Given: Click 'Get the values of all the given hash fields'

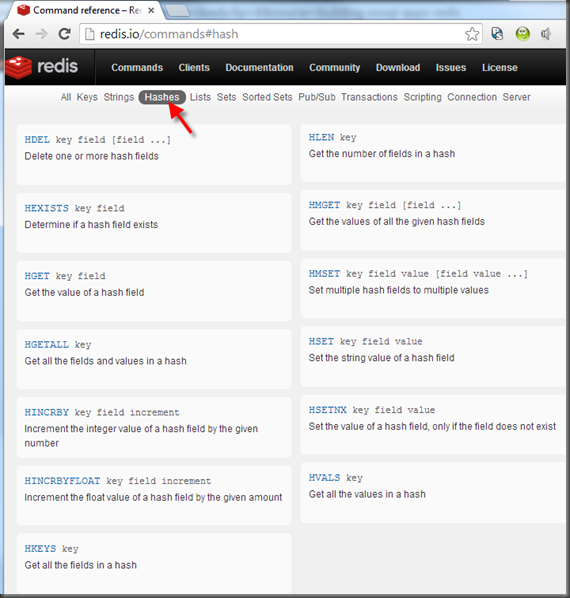Looking at the screenshot, I should tap(397, 222).
